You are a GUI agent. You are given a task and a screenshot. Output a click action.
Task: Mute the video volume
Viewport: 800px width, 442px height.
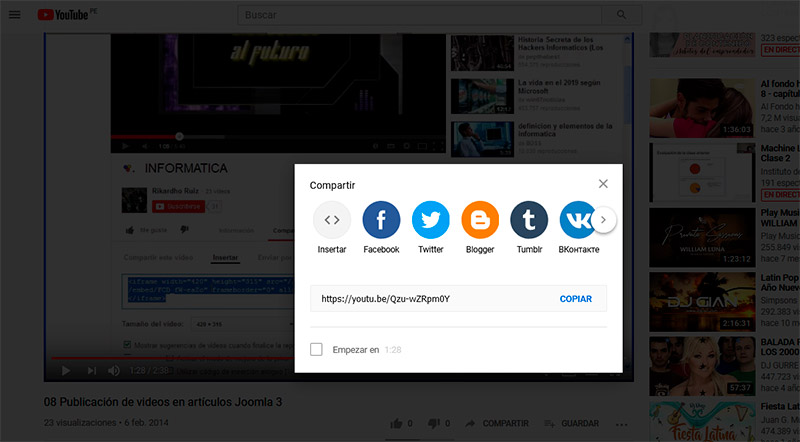pyautogui.click(x=114, y=370)
